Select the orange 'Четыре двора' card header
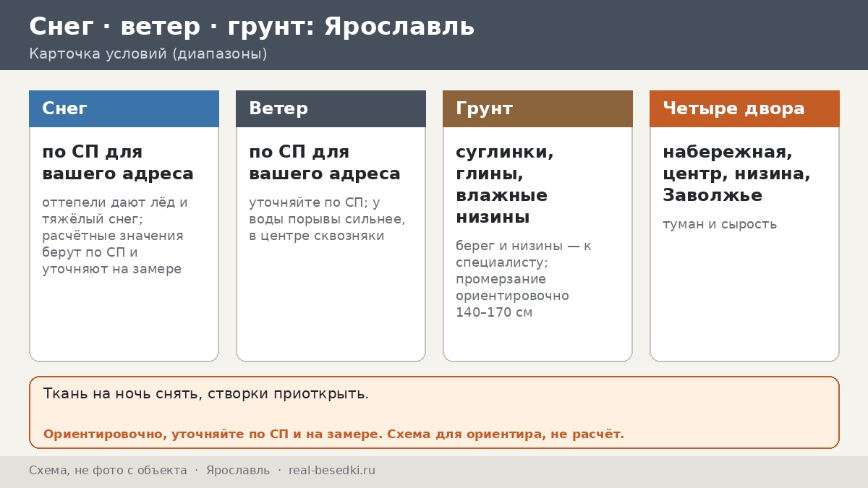Screen dimensions: 868x488 tap(744, 108)
